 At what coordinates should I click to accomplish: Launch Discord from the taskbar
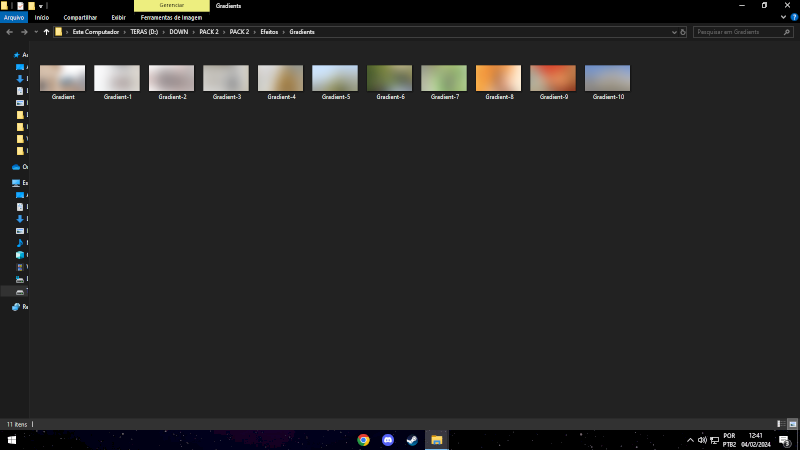[x=388, y=440]
